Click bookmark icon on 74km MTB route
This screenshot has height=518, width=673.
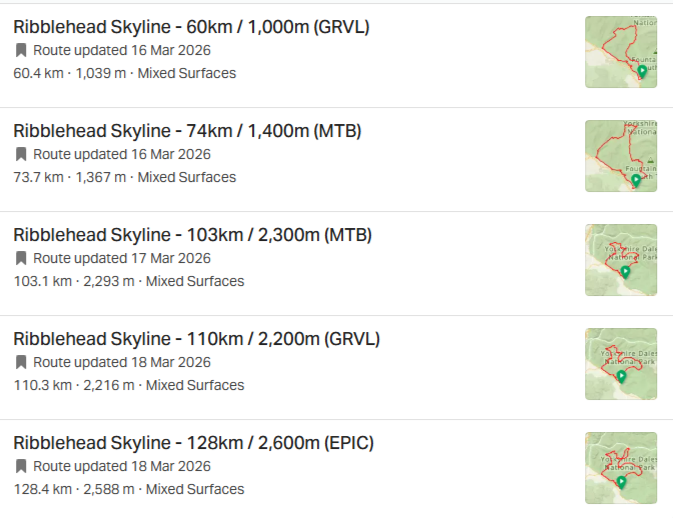[x=20, y=154]
